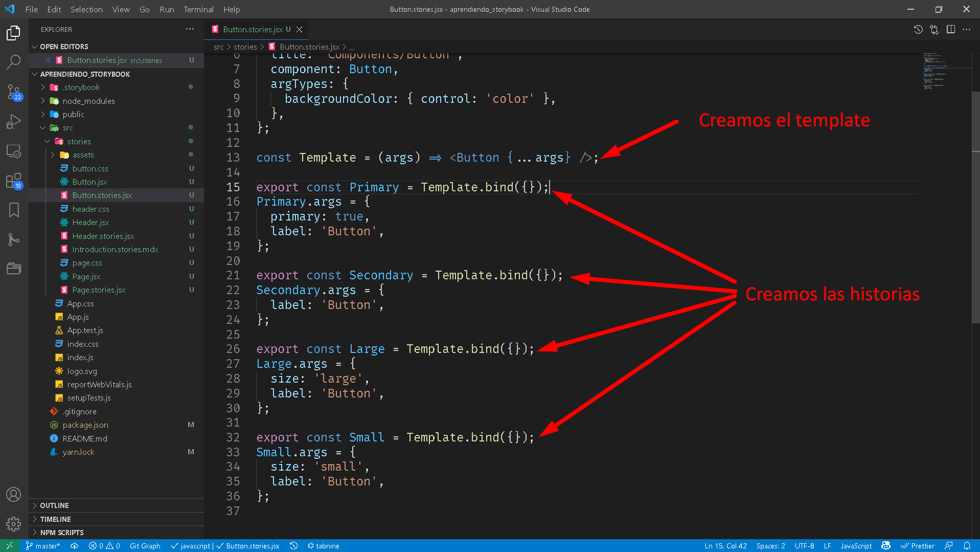The width and height of the screenshot is (980, 552).
Task: Expand the NPM SCRIPTS section
Action: coord(61,533)
